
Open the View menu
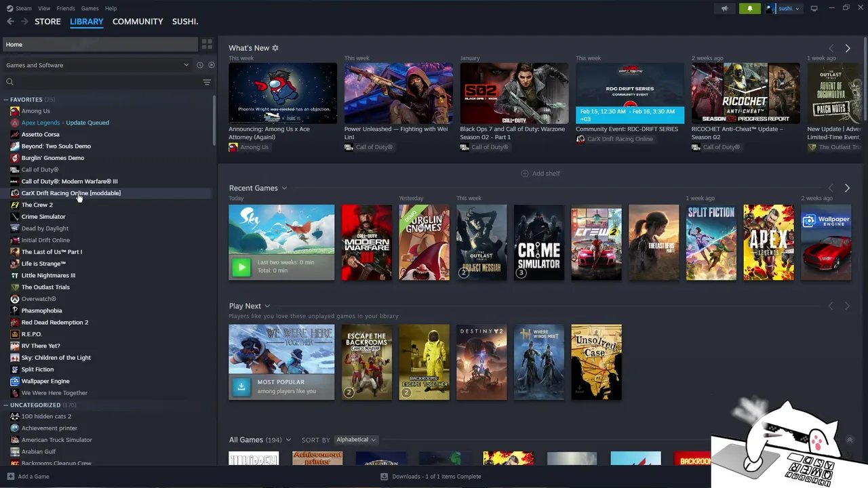click(44, 8)
